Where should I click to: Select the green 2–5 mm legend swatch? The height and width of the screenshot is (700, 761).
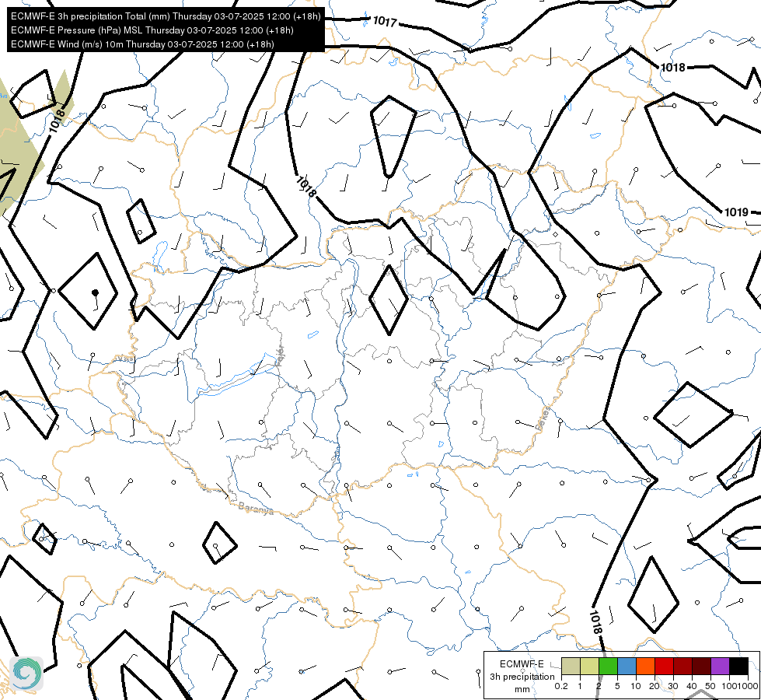pos(608,667)
